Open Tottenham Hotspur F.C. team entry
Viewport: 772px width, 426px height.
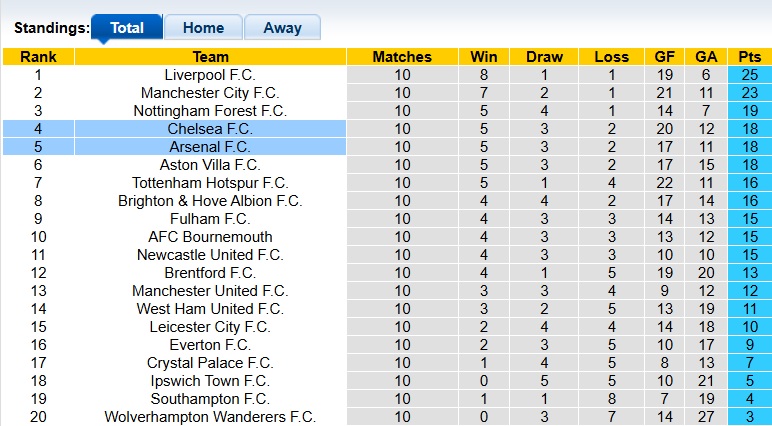(210, 183)
